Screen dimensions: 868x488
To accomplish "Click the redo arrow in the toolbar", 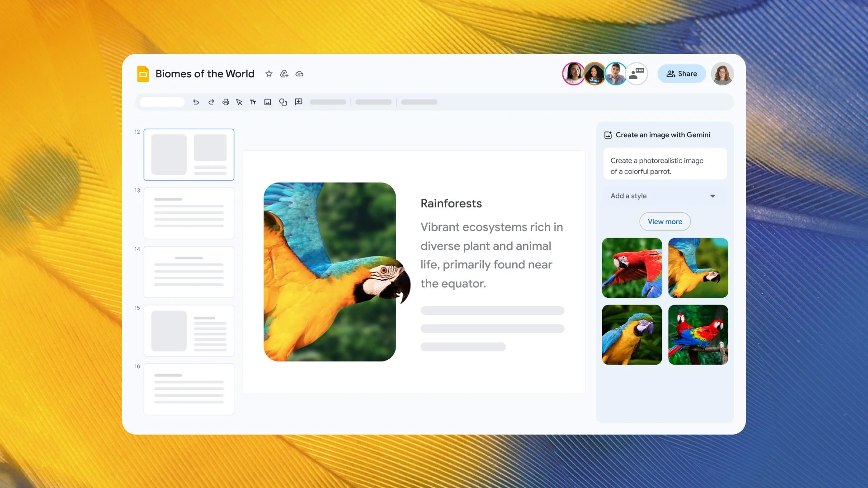I will [211, 102].
